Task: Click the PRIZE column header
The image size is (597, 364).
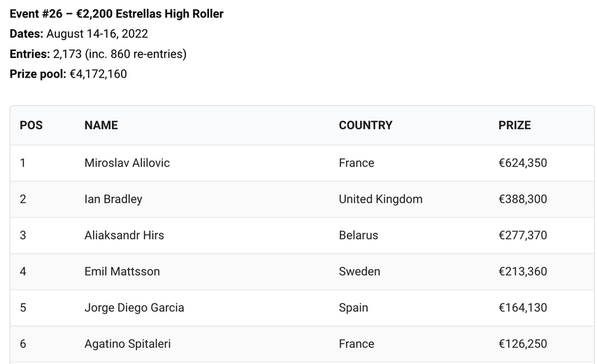Action: [515, 125]
